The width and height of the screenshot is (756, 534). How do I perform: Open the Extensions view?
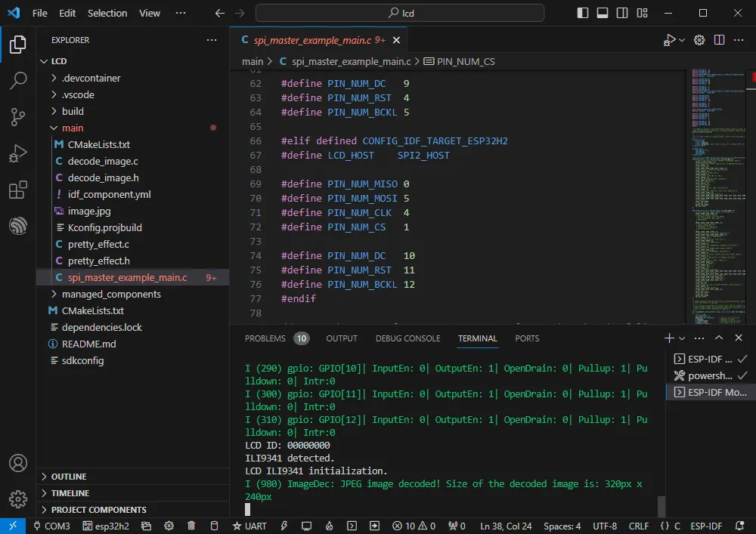17,190
